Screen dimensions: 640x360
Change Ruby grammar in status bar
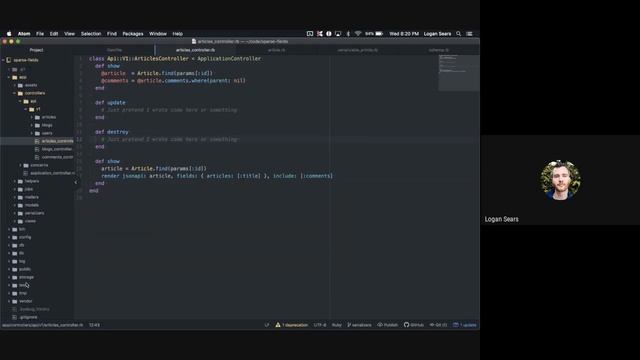pyautogui.click(x=337, y=325)
